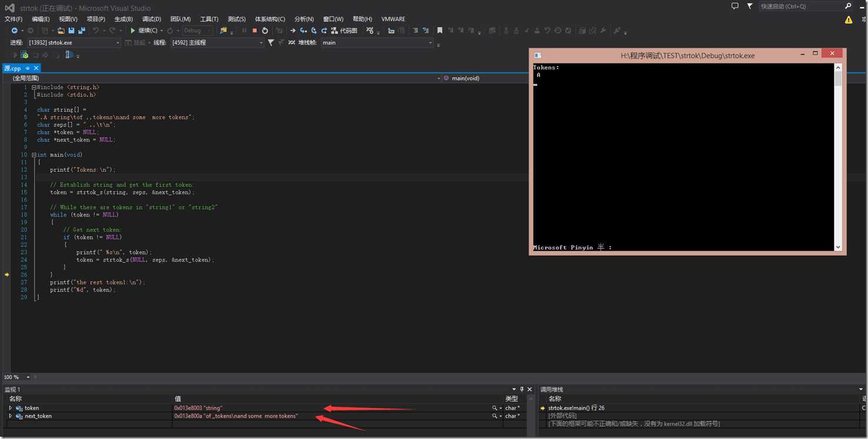The height and width of the screenshot is (439, 868).
Task: Open the Code Map (代码图) button
Action: (x=344, y=31)
